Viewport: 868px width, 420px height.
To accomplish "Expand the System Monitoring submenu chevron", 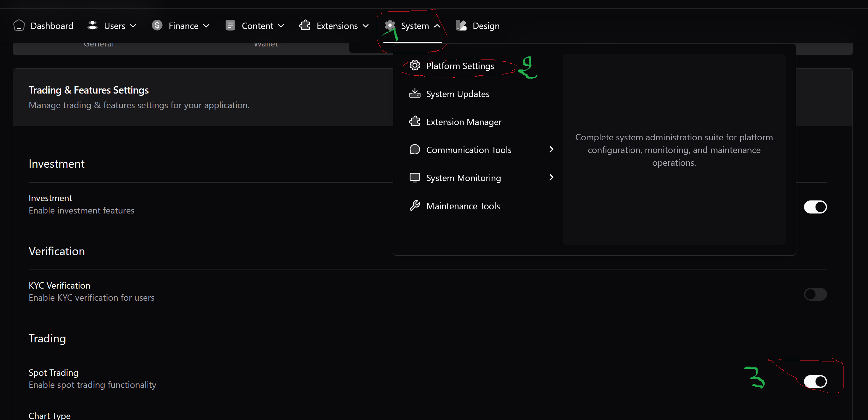I will click(551, 177).
